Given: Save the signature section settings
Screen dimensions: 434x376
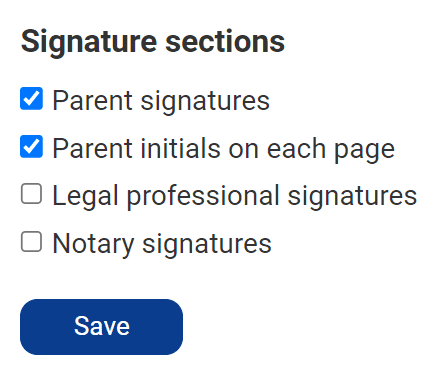Looking at the screenshot, I should tap(101, 327).
